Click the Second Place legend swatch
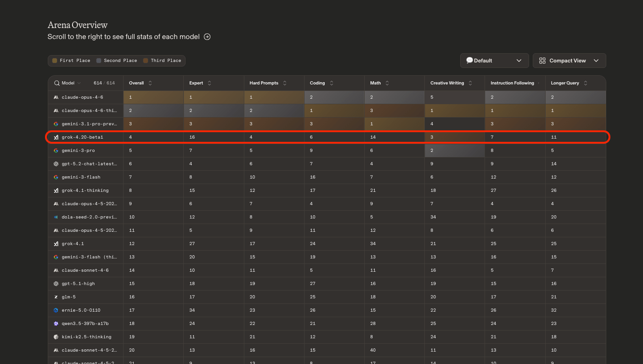Screen dimensions: 643x364 (x=99, y=61)
